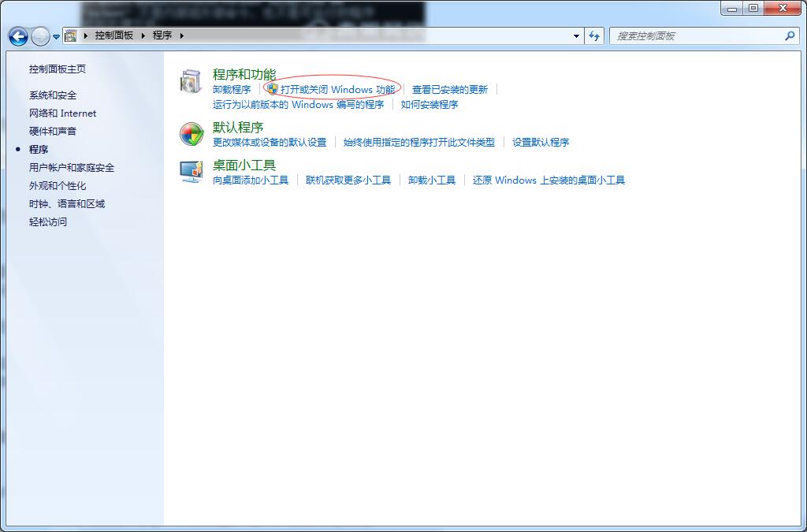Open 运行为以前版本的 Windows 编写的程序
The image size is (807, 532).
(299, 105)
